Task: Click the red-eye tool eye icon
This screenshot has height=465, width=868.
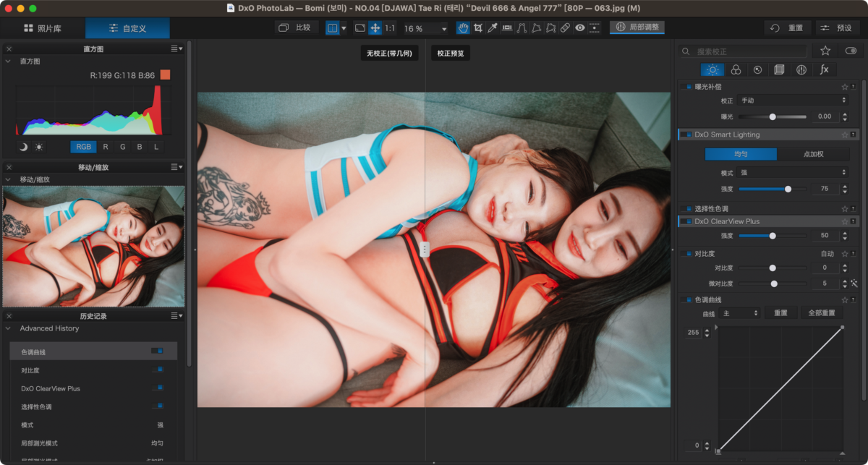Action: coord(580,28)
